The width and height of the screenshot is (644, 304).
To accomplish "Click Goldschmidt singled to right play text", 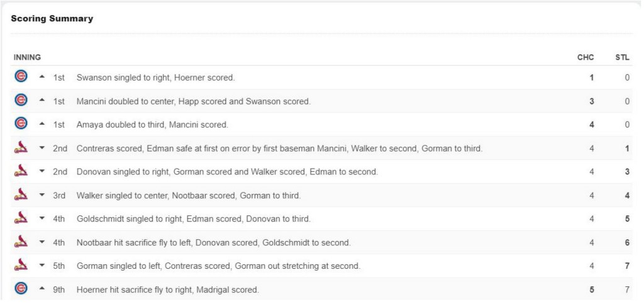I will coord(193,219).
